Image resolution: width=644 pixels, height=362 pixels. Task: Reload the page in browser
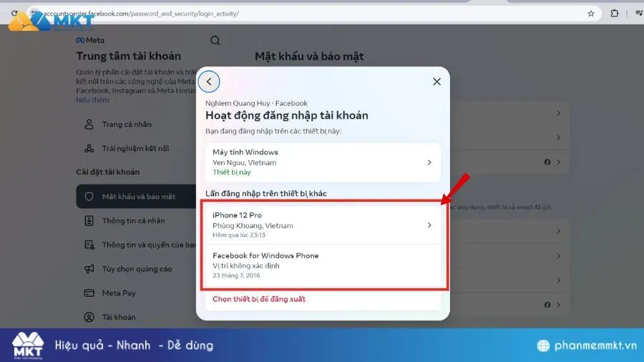click(x=14, y=13)
